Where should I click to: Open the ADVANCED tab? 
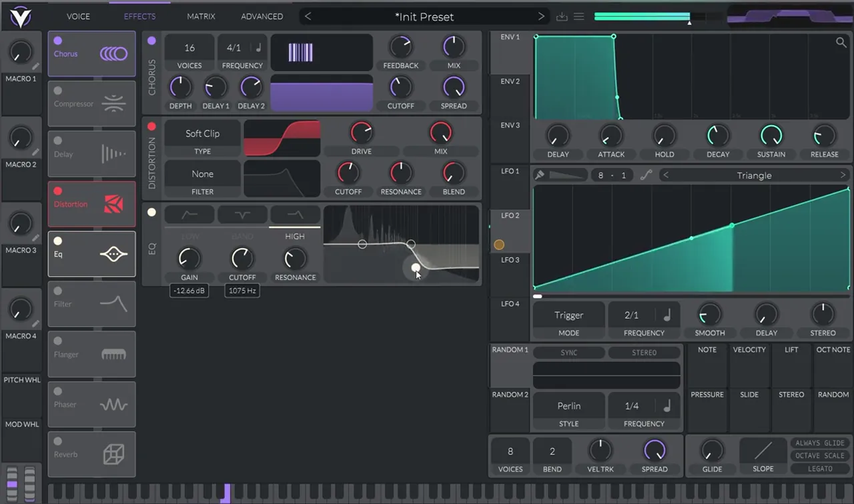(x=262, y=16)
